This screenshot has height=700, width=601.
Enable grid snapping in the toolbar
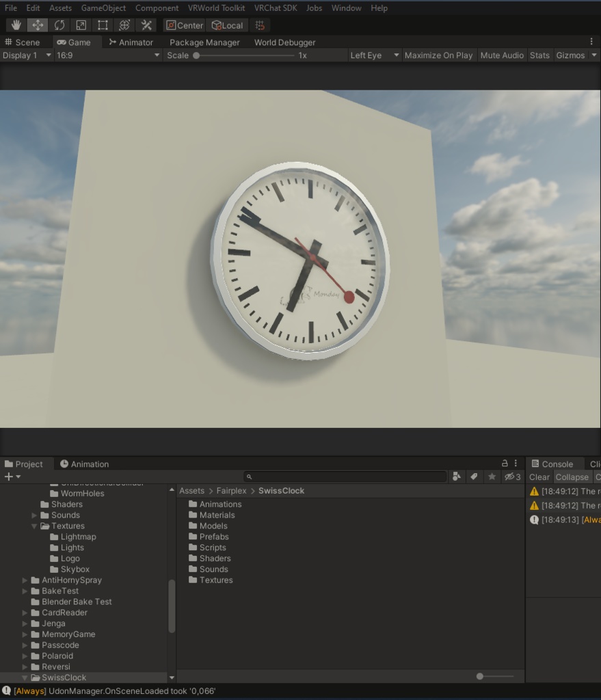tap(259, 25)
